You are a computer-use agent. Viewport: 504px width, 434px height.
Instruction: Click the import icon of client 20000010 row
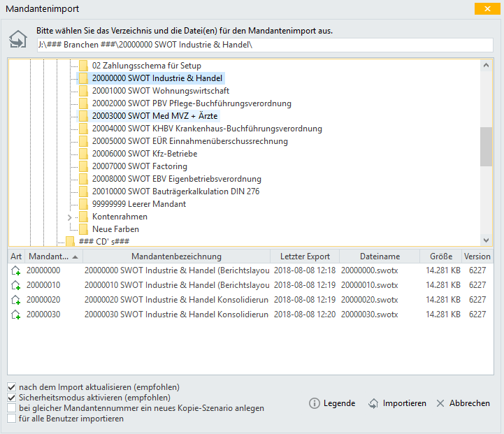(x=16, y=285)
